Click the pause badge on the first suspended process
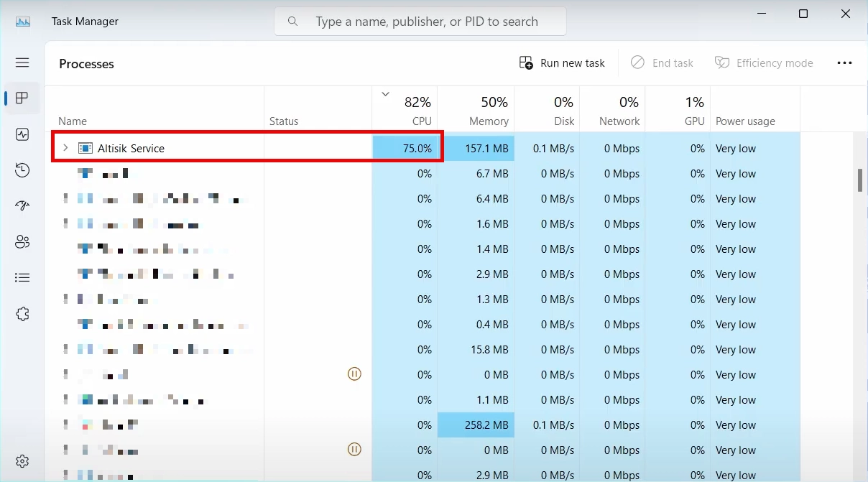 click(x=354, y=374)
